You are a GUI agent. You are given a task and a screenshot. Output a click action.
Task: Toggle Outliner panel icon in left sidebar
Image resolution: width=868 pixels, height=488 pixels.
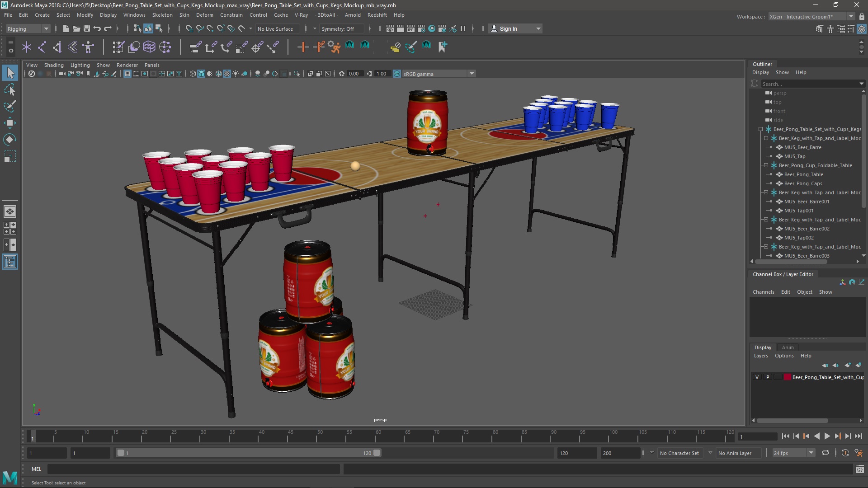pos(10,262)
